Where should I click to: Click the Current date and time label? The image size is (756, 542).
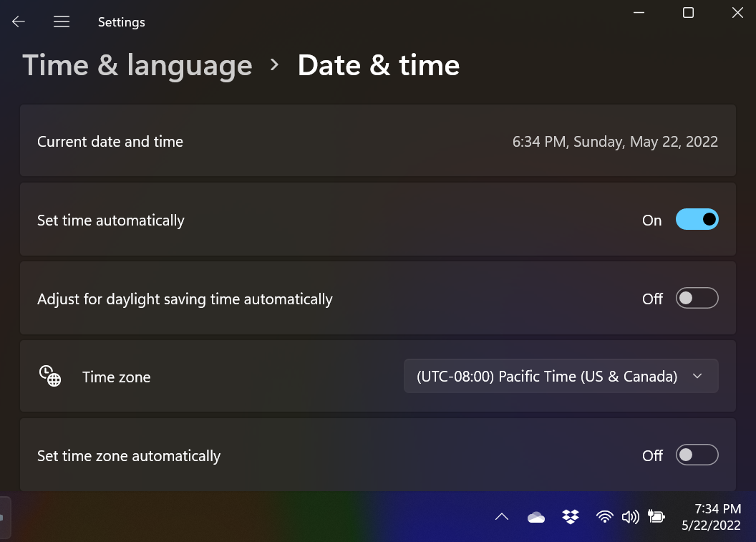[x=110, y=141]
